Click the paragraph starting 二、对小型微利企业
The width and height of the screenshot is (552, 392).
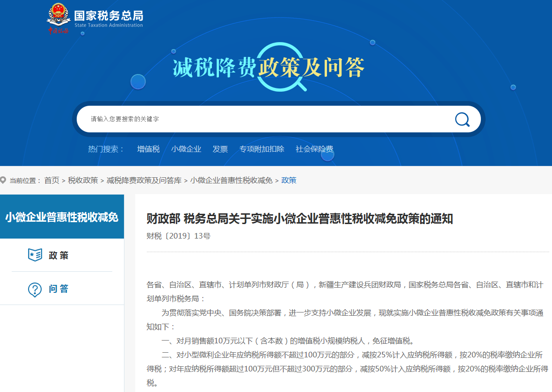pyautogui.click(x=348, y=369)
